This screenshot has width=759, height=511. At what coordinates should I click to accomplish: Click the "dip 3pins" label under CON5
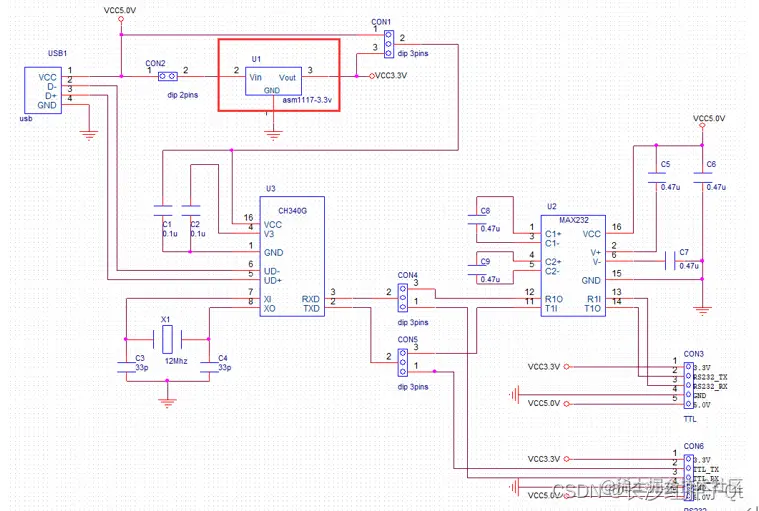tap(413, 387)
